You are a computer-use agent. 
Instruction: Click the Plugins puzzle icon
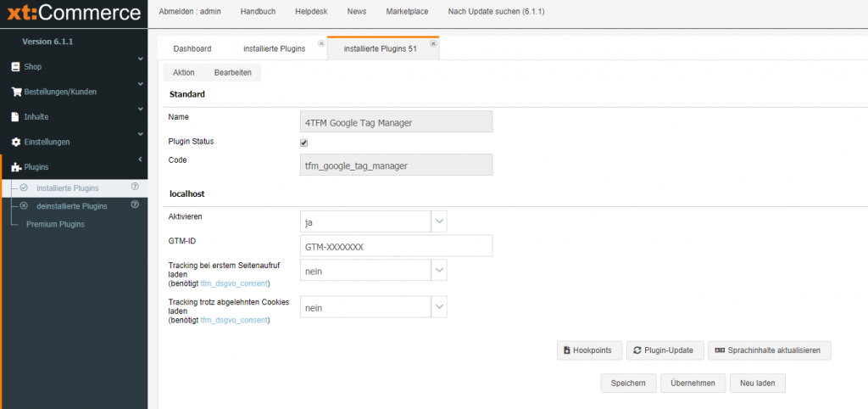16,167
